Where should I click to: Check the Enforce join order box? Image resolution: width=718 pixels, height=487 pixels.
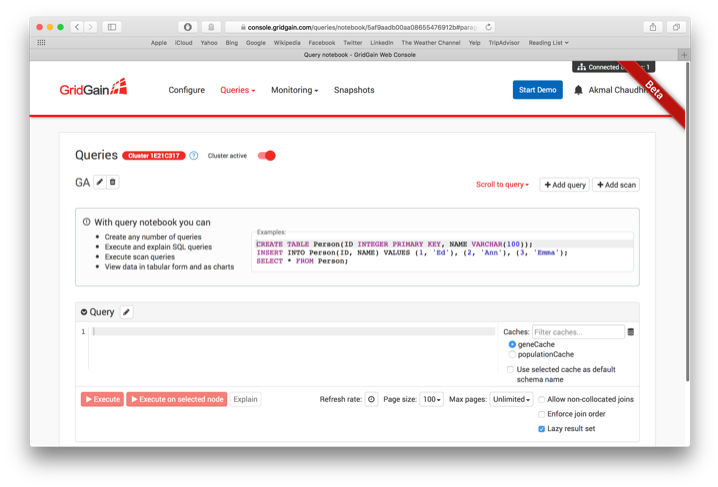pyautogui.click(x=541, y=414)
